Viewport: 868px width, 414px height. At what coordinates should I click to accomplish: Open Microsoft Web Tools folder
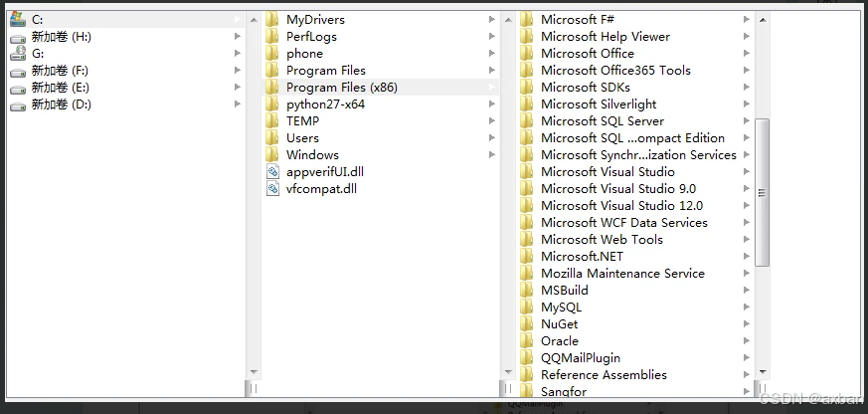coord(602,240)
